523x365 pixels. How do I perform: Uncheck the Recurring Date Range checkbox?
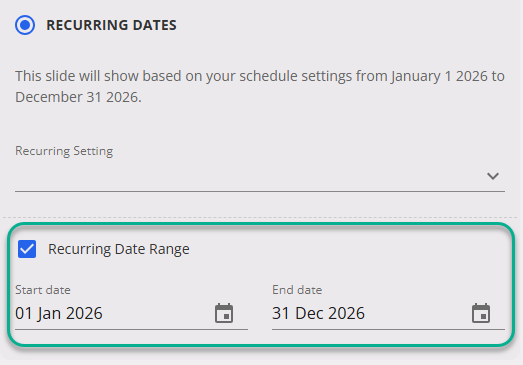27,249
